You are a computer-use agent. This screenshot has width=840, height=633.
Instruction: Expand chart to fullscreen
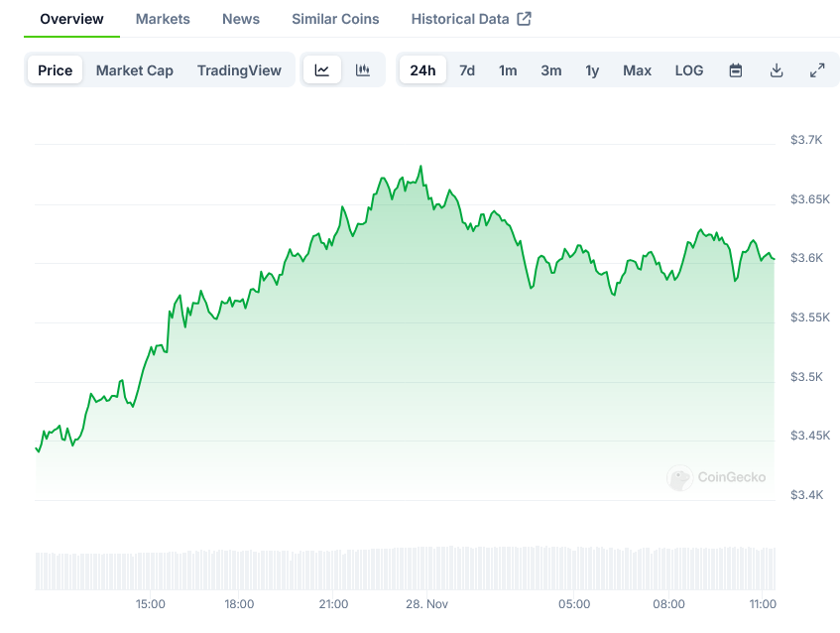pyautogui.click(x=817, y=70)
